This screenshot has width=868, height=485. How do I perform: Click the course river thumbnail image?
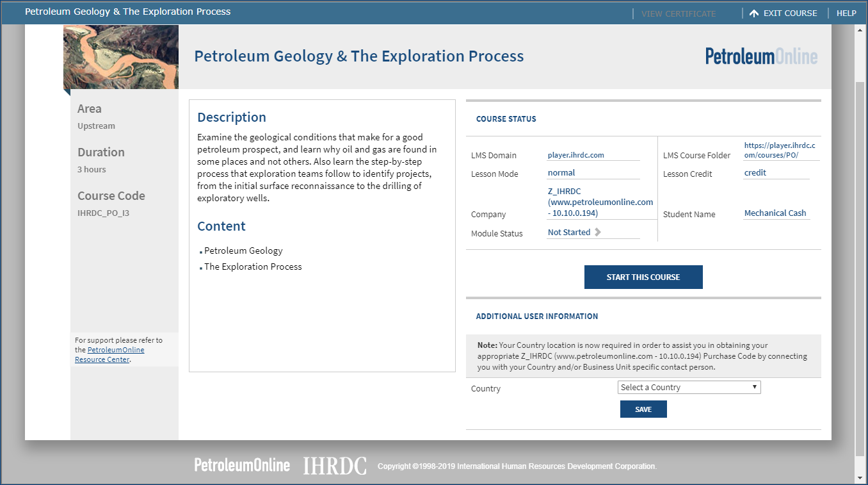coord(121,57)
